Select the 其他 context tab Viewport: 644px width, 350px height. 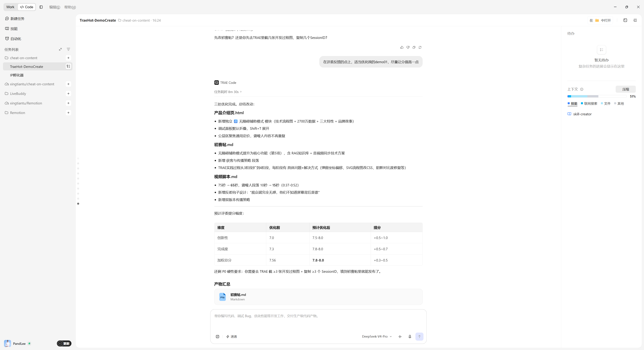(619, 104)
